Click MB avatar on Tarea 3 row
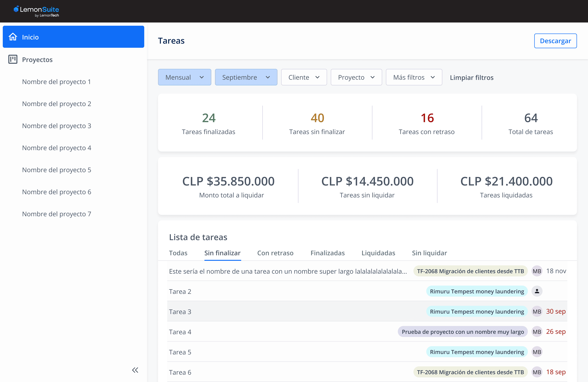The width and height of the screenshot is (588, 382). tap(537, 312)
